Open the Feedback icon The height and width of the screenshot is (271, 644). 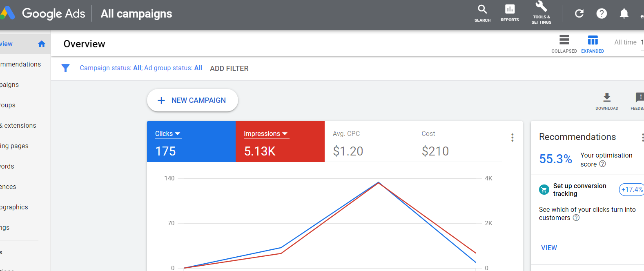click(638, 101)
